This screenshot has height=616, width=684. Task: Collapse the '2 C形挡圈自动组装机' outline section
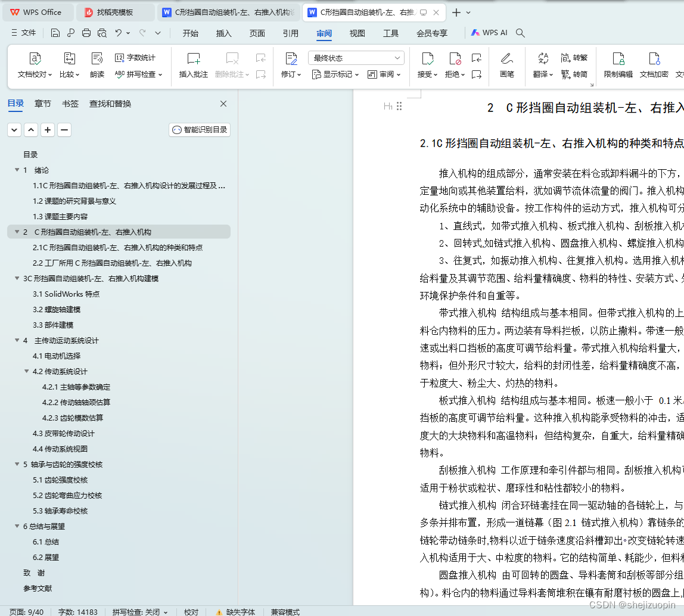[17, 232]
